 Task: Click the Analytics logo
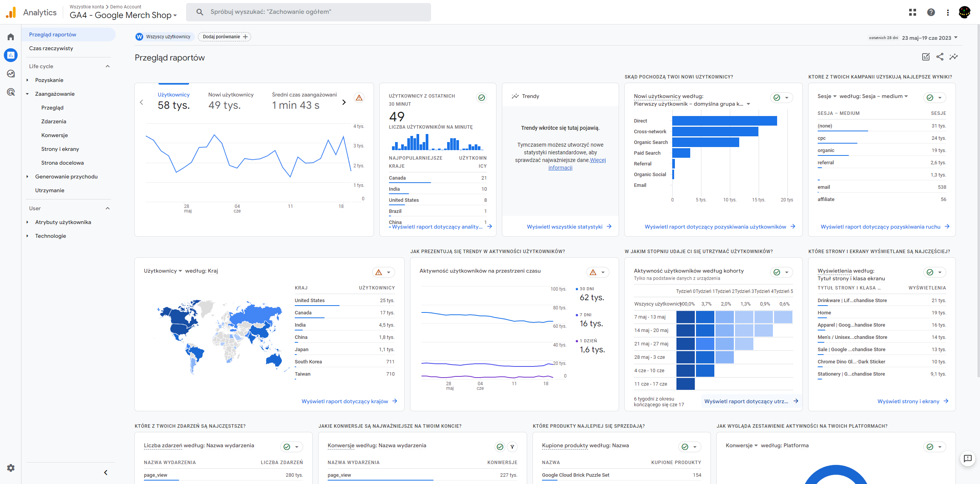pyautogui.click(x=31, y=12)
